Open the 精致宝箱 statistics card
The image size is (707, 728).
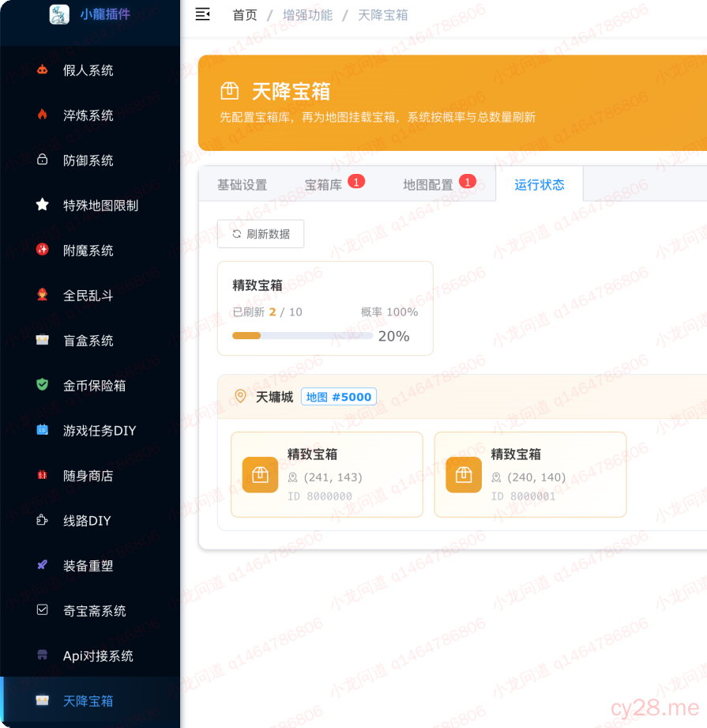[x=325, y=308]
